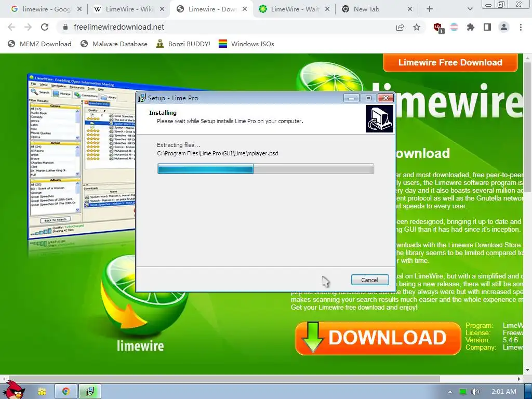Click the Chrome taskbar icon
Screen dimensions: 532x399
[x=66, y=392]
